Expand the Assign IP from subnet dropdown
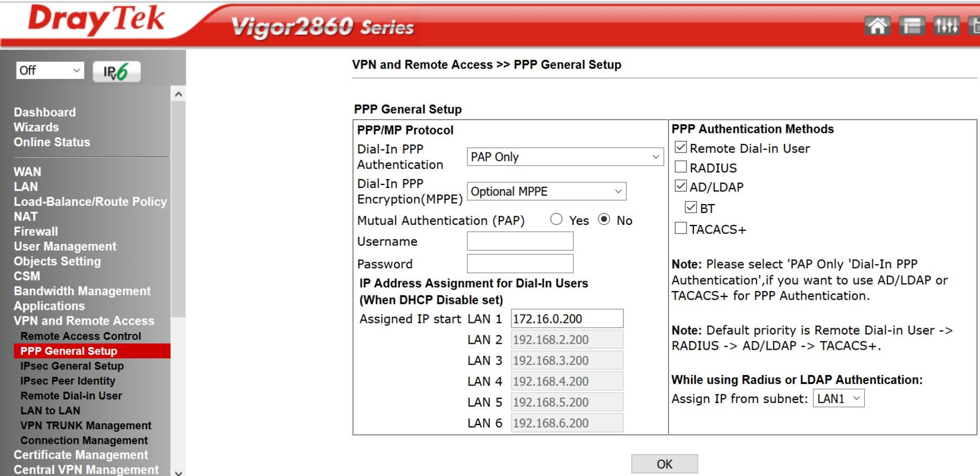Image resolution: width=980 pixels, height=476 pixels. (839, 399)
